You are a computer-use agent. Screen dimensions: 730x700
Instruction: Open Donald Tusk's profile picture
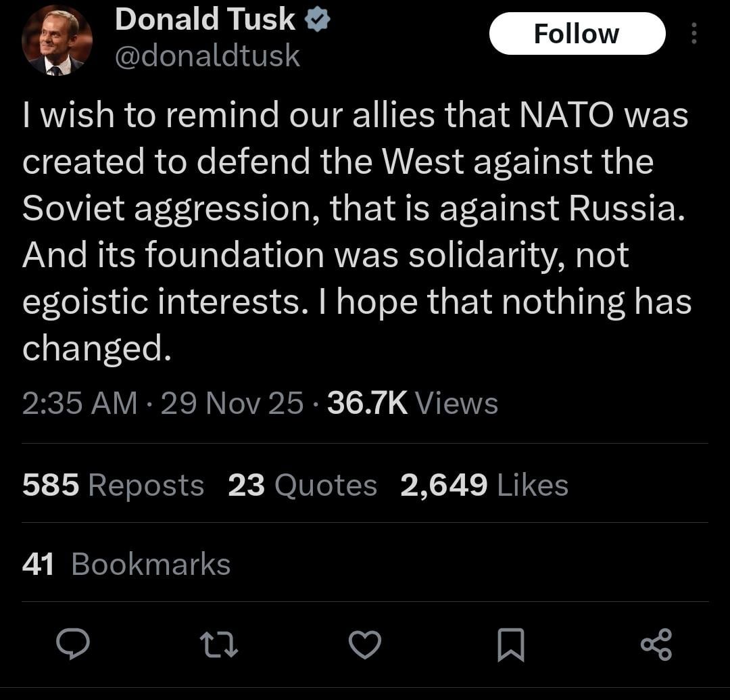coord(56,41)
